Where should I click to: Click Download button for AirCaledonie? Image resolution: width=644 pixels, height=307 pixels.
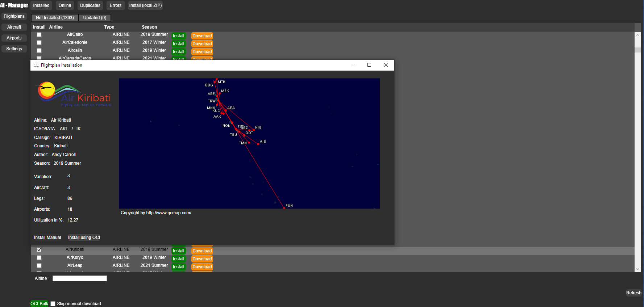[202, 44]
